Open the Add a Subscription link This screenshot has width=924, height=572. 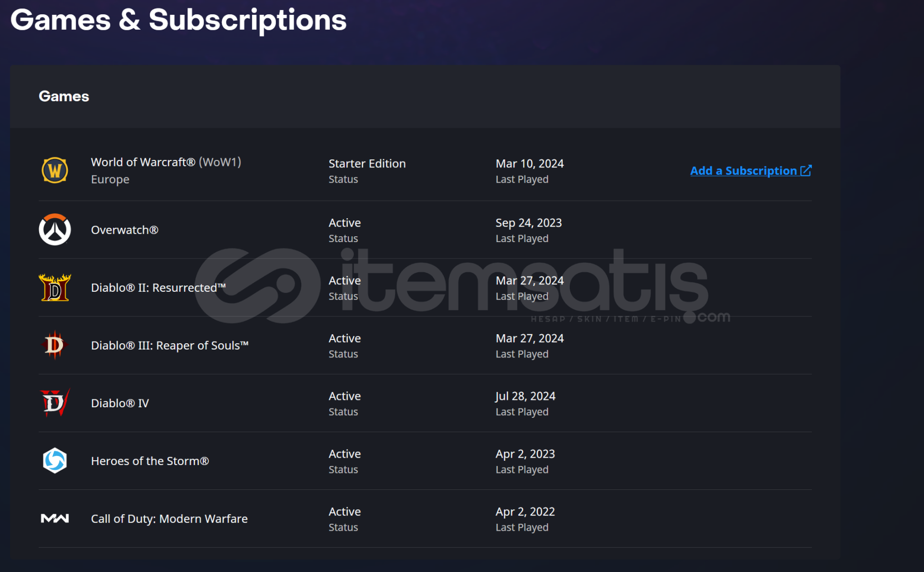743,171
